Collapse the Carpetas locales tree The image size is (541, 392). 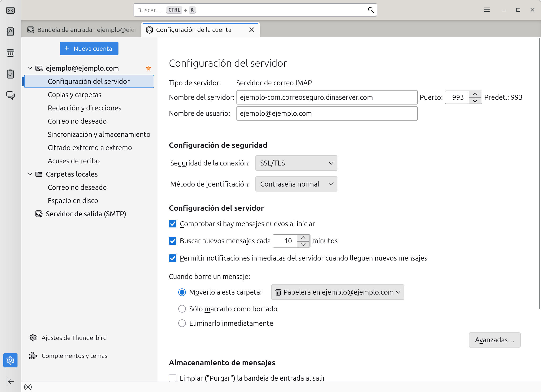click(30, 174)
